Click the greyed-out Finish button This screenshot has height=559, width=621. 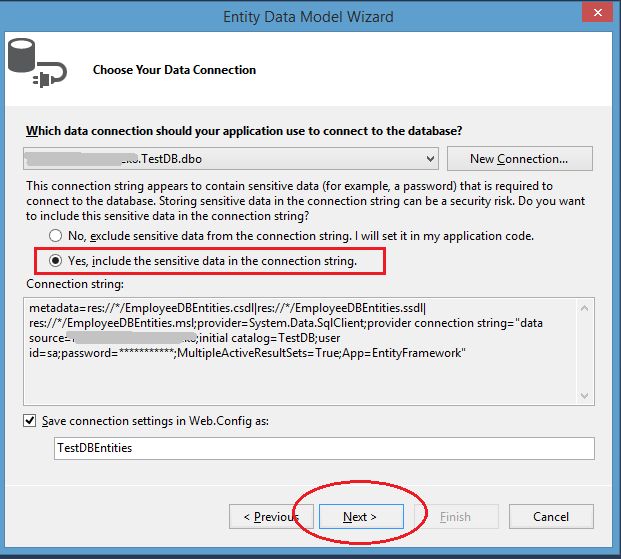point(455,517)
